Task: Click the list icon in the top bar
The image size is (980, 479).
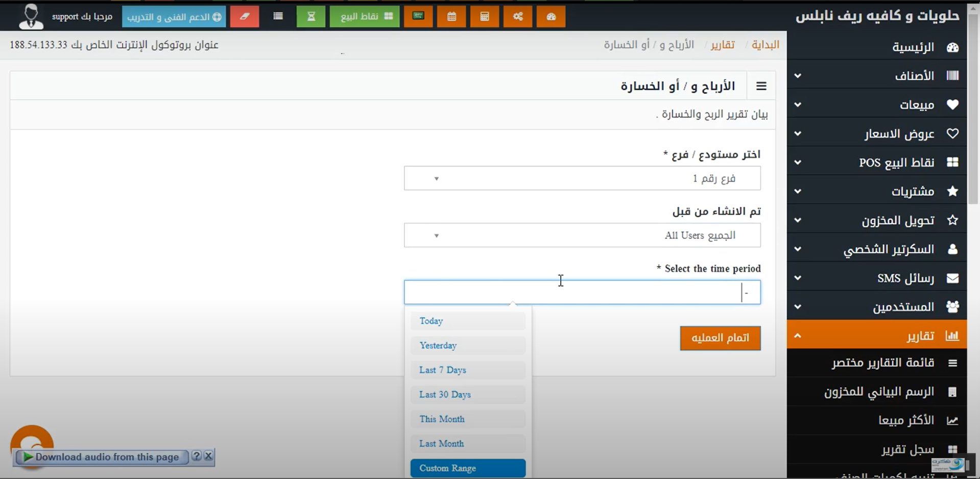Action: 278,16
